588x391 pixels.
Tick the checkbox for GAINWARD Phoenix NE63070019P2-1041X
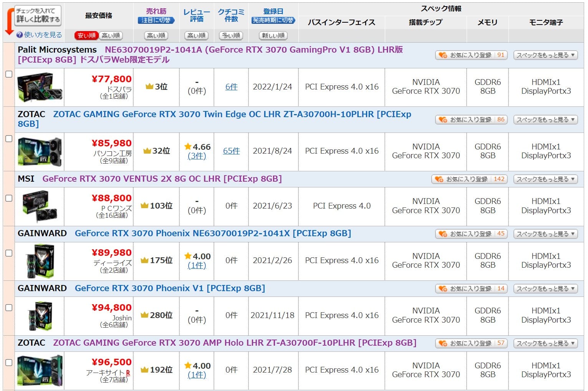pos(9,253)
